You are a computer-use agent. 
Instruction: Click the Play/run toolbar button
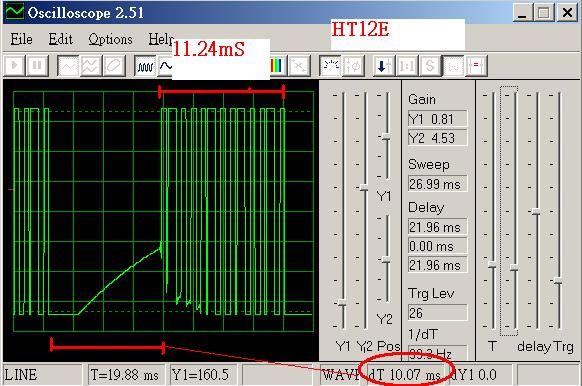tap(15, 66)
